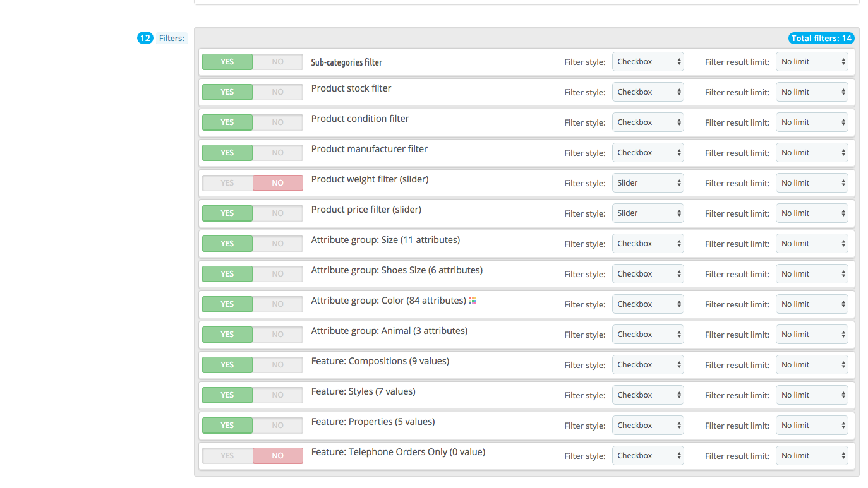This screenshot has height=488, width=868.
Task: Expand Filter style for Attribute group Color
Action: pyautogui.click(x=648, y=304)
